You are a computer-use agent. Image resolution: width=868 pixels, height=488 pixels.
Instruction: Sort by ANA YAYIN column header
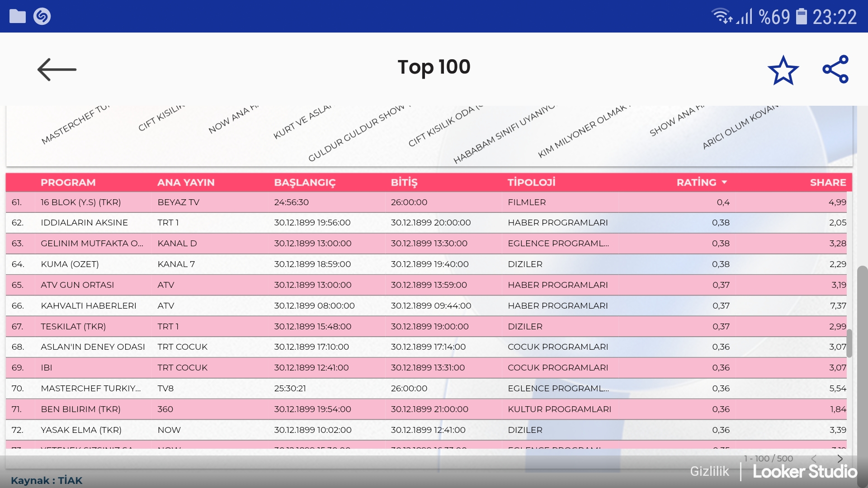[186, 182]
